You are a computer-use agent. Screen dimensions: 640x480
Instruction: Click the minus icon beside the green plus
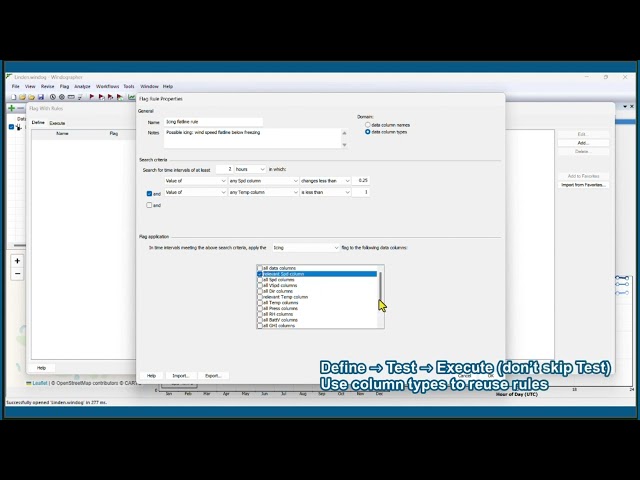coord(20,108)
